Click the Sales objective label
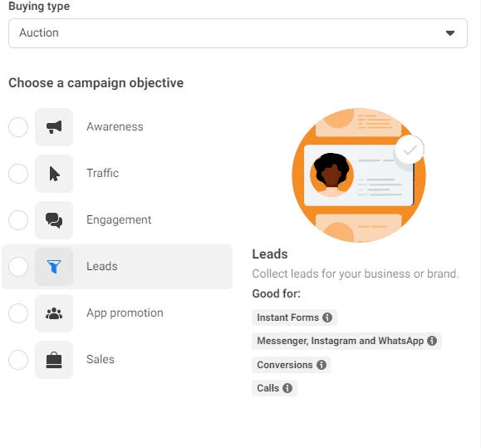This screenshot has width=481, height=448. coord(101,359)
